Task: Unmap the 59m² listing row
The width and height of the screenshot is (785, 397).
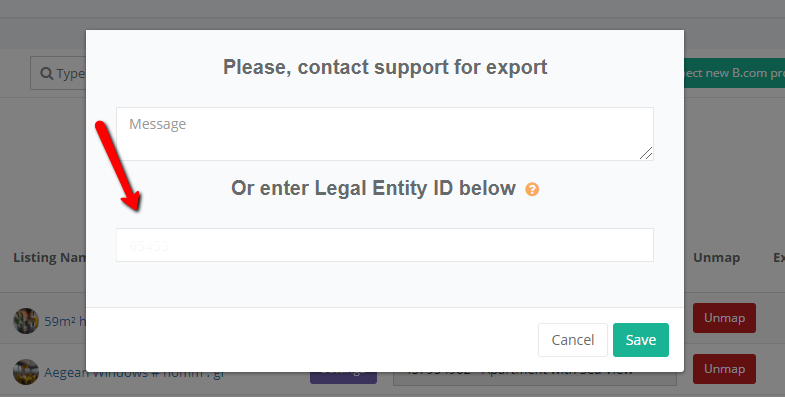Action: pyautogui.click(x=724, y=318)
